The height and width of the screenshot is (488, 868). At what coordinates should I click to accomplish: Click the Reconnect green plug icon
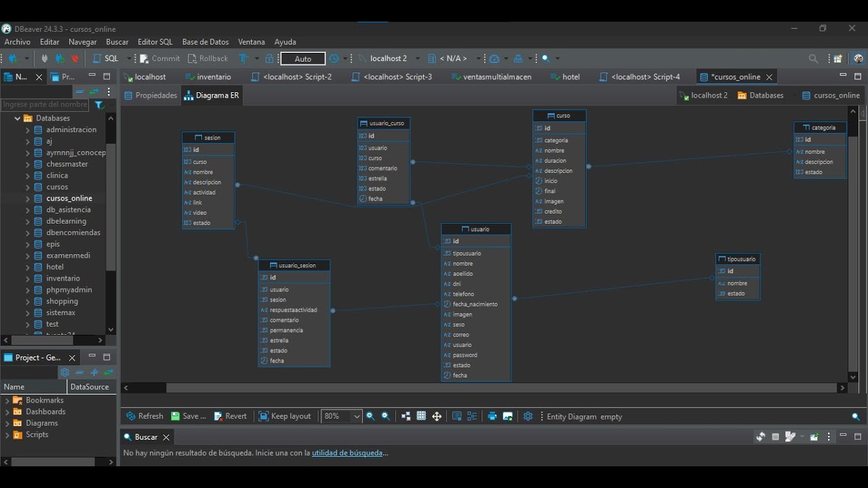click(x=60, y=58)
